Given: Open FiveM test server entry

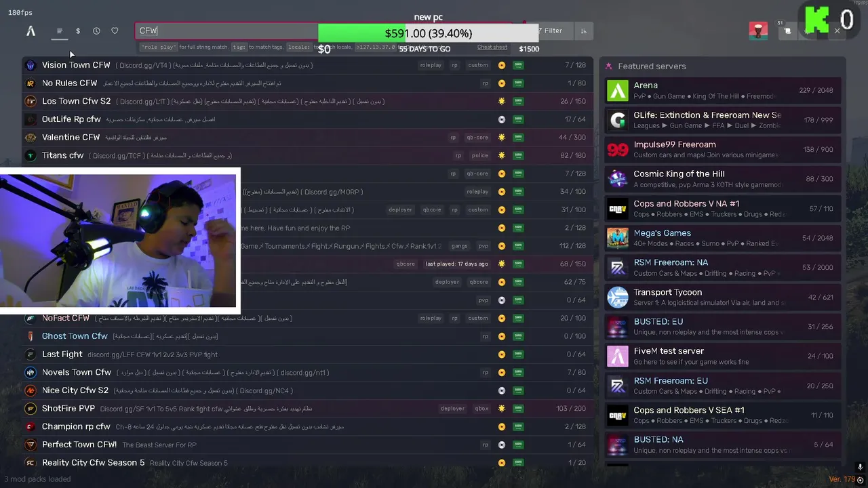Looking at the screenshot, I should (723, 356).
